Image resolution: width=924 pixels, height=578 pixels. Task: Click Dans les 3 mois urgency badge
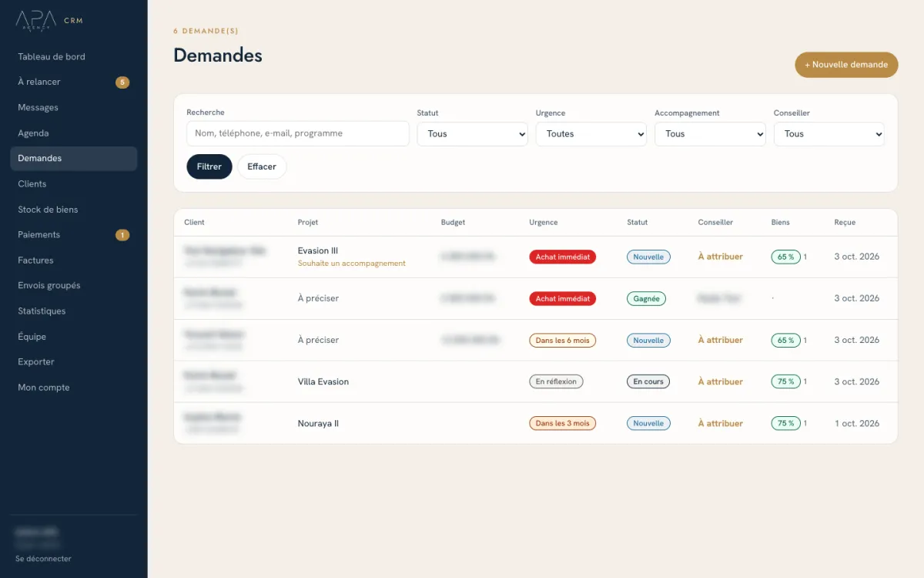click(563, 423)
